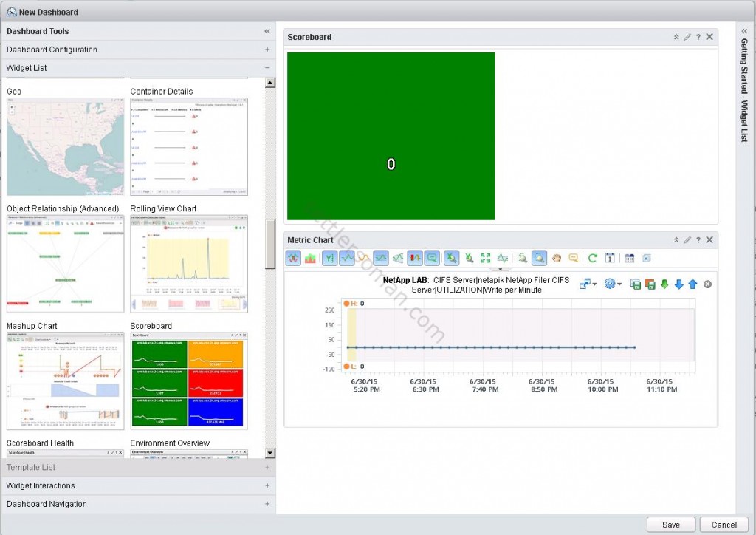Toggle pin on the Metric Chart widget
The height and width of the screenshot is (535, 756).
click(676, 239)
